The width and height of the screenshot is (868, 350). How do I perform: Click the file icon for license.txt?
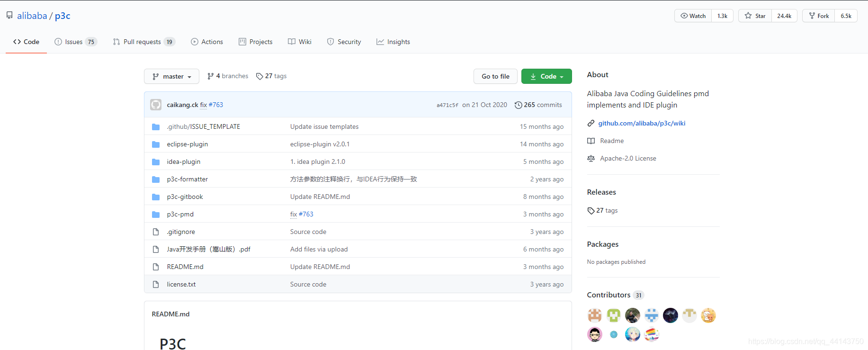click(156, 284)
